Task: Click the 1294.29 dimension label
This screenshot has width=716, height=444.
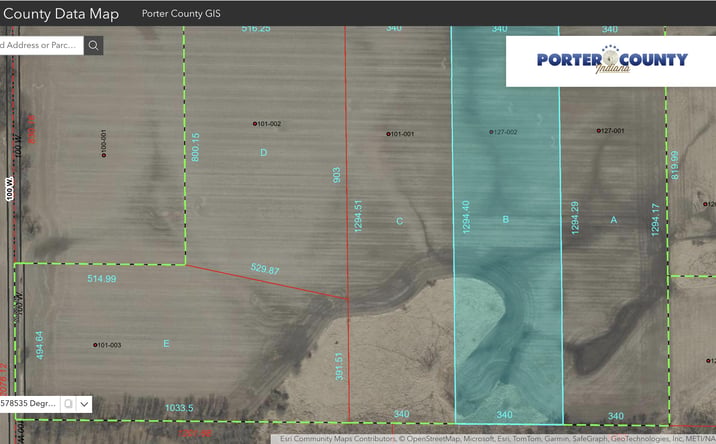Action: (x=575, y=218)
